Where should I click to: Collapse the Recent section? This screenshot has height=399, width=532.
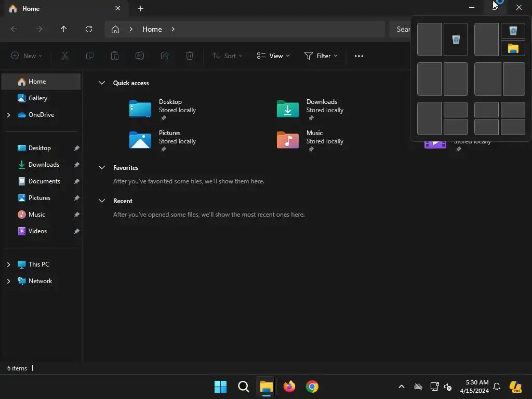point(101,201)
